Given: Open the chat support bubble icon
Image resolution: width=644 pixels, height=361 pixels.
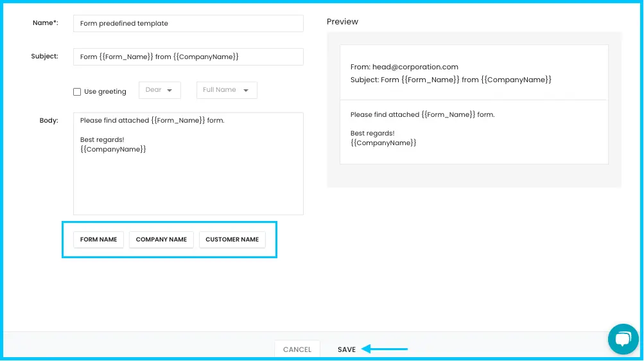Looking at the screenshot, I should [623, 339].
